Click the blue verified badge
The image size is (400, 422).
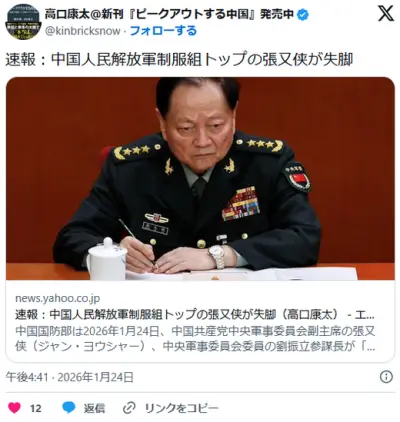303,15
